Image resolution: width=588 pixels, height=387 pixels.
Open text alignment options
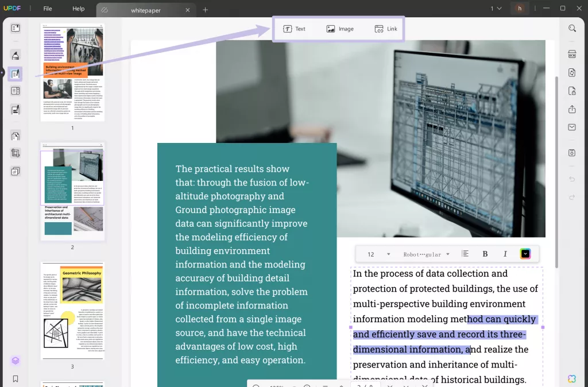(x=465, y=254)
